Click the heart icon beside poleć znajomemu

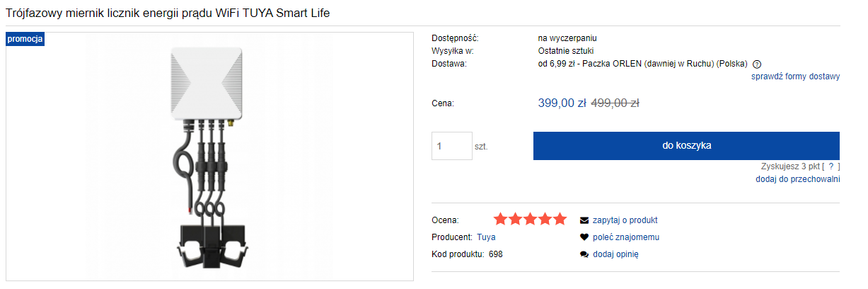tap(584, 237)
